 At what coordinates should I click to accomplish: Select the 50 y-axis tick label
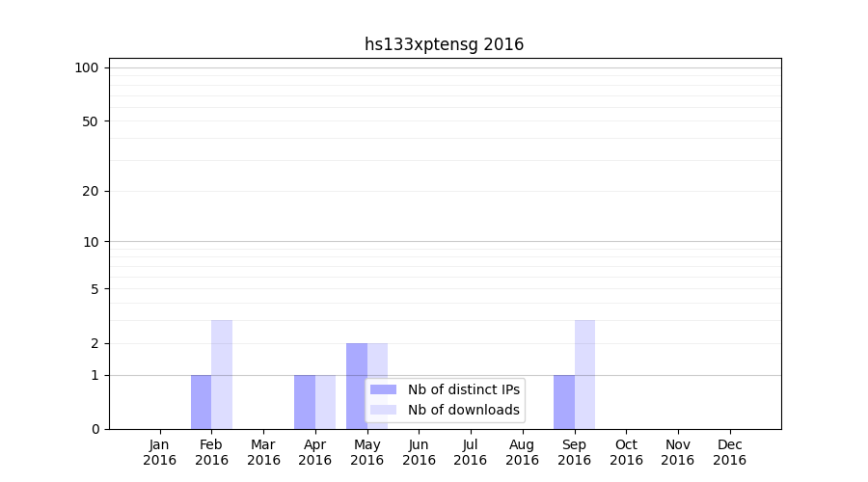pos(91,121)
